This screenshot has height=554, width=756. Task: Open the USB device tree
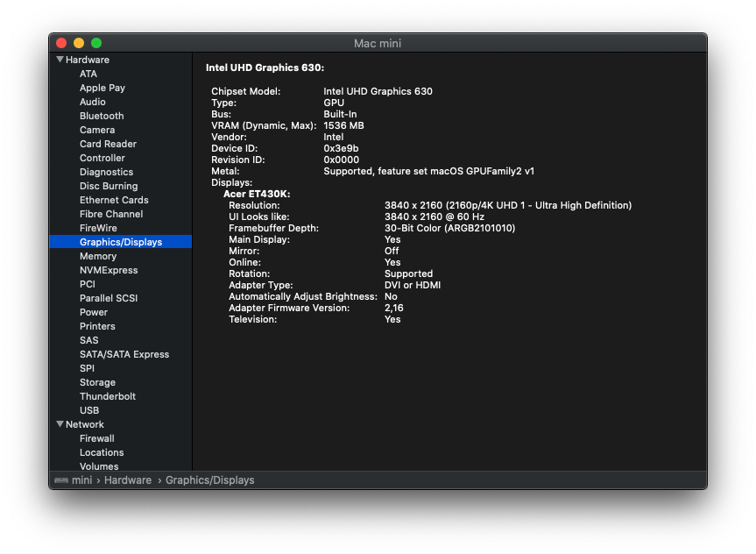(x=89, y=410)
